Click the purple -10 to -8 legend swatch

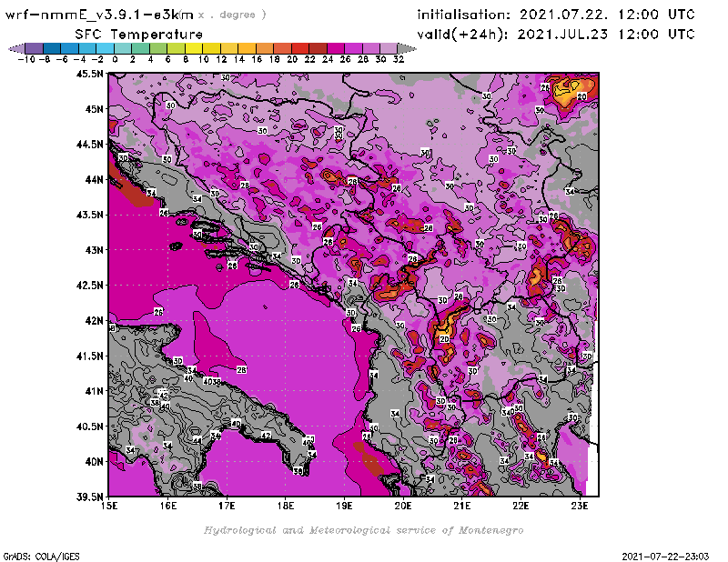pyautogui.click(x=34, y=49)
